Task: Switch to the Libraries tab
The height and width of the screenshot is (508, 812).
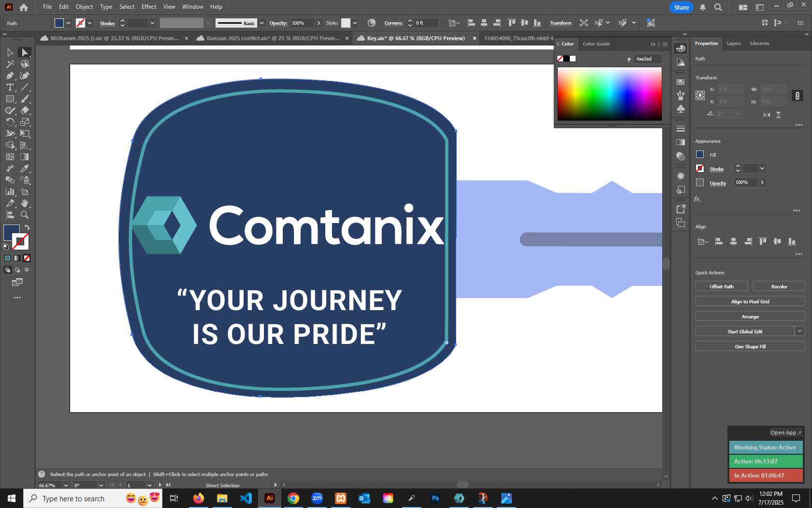Action: click(x=759, y=44)
